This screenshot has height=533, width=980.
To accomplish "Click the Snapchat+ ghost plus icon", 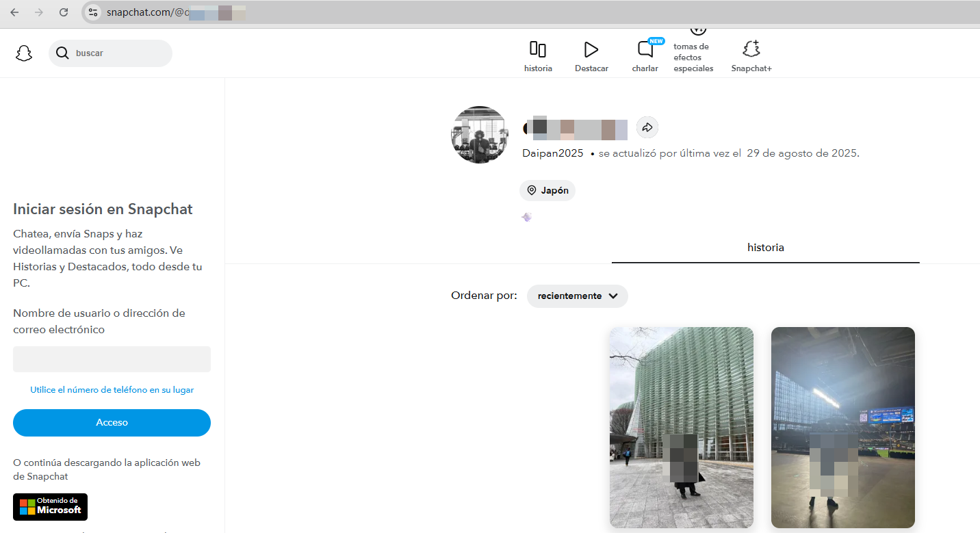I will click(x=751, y=49).
